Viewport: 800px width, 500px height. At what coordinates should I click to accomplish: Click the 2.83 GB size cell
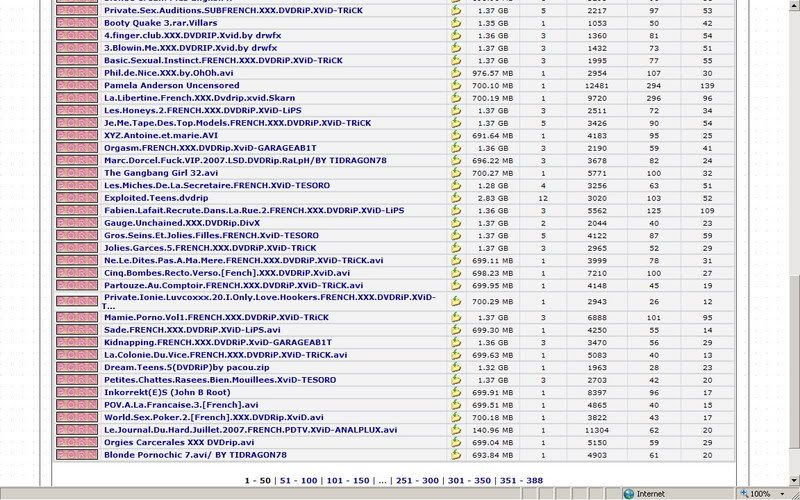click(x=493, y=198)
